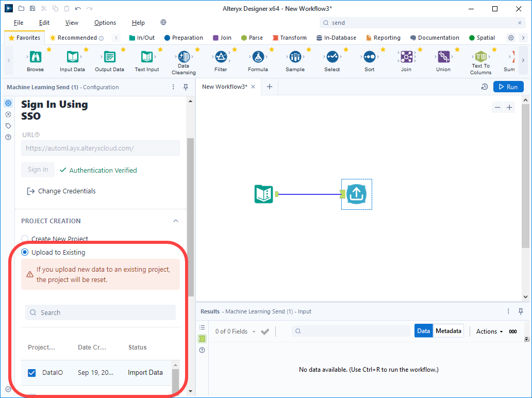Zoom out the canvas with minus button
The width and height of the screenshot is (532, 398).
pyautogui.click(x=497, y=108)
